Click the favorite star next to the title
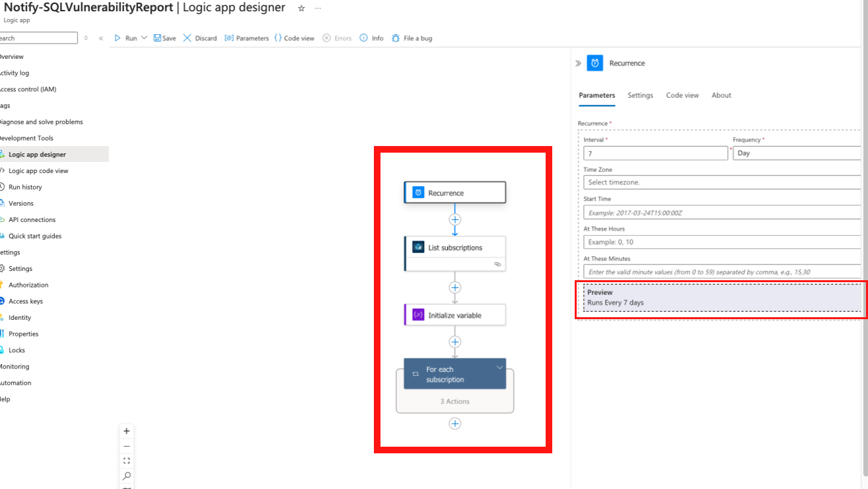 (x=301, y=8)
